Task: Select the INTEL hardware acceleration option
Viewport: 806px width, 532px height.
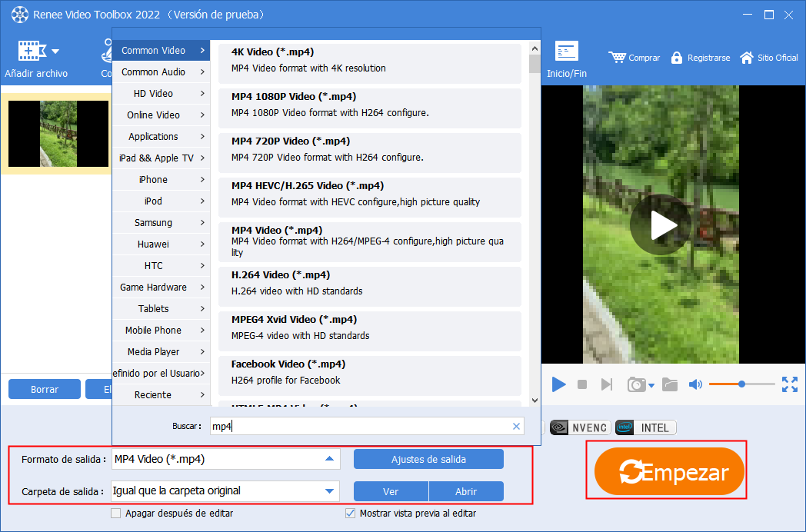Action: point(645,427)
